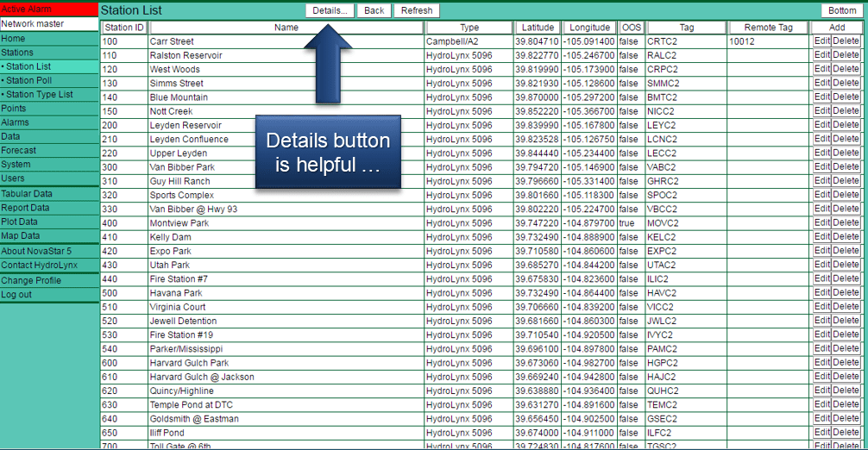Delete the Carr Street station
Image resolution: width=868 pixels, height=450 pixels.
pyautogui.click(x=846, y=41)
